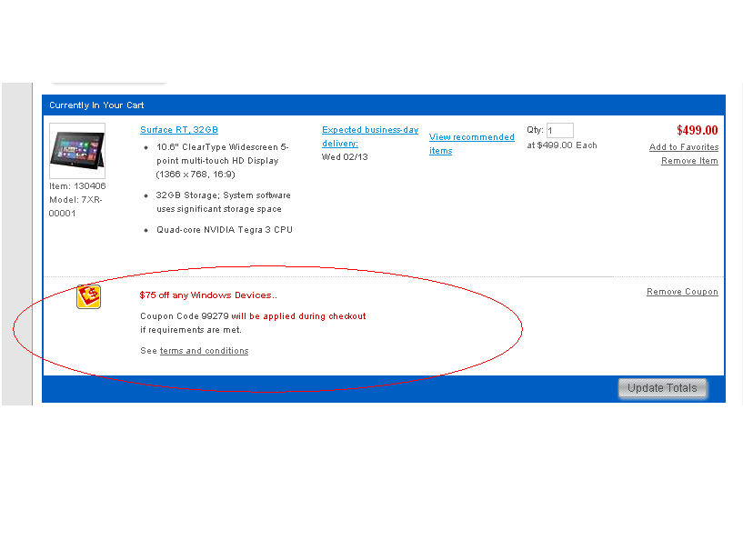This screenshot has height=560, width=743.
Task: Click the $75 off any Windows Devices text
Action: click(208, 295)
